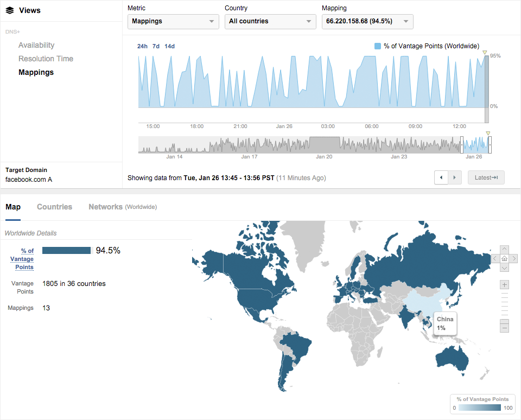This screenshot has width=521, height=420.
Task: Pan the map right with the arrow
Action: pos(513,258)
